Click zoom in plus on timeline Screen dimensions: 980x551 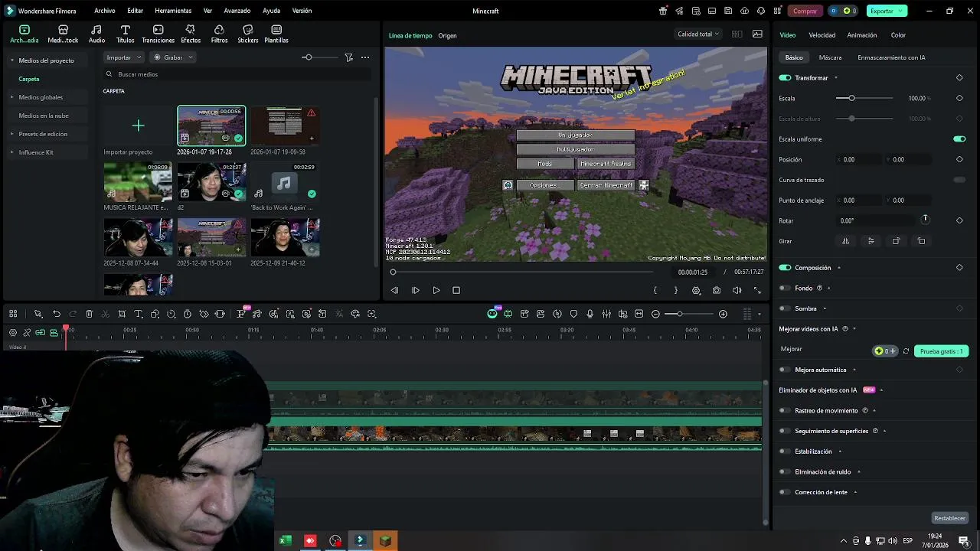click(x=723, y=314)
